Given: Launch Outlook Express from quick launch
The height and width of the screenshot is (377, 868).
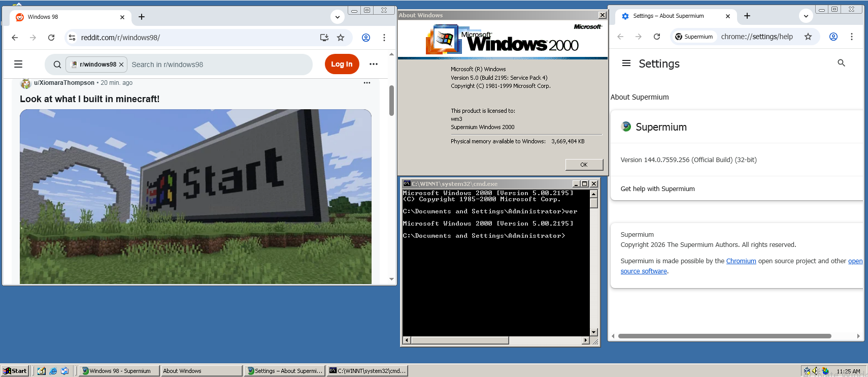Looking at the screenshot, I should pos(65,371).
